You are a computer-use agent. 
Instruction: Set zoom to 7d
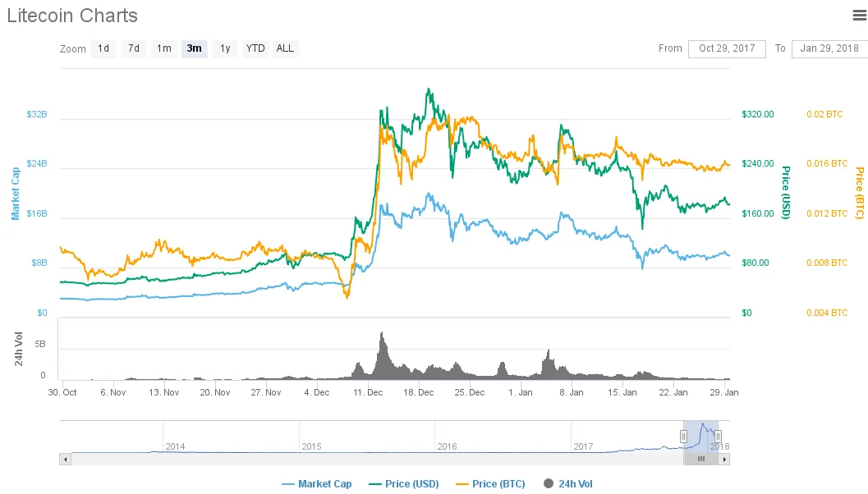tap(134, 48)
